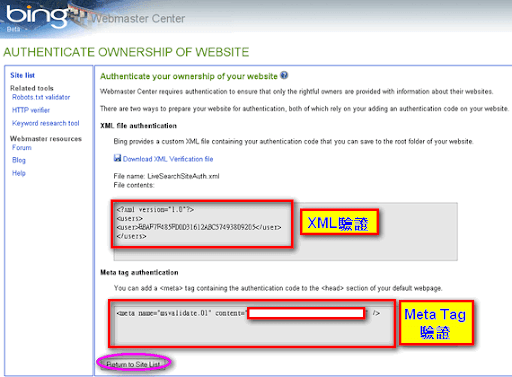Click 'Bing provides a custom XML file' sentence
Viewport: 512px width, 377px height.
point(293,141)
